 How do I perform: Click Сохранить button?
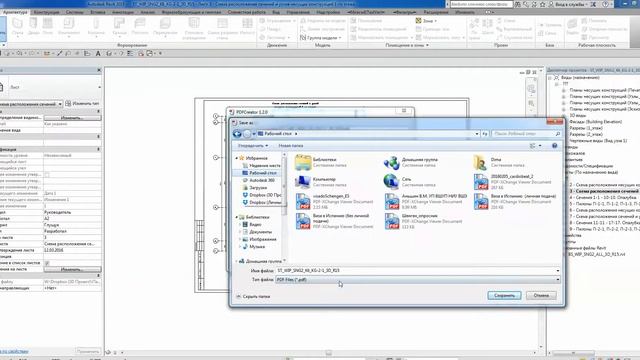click(504, 296)
